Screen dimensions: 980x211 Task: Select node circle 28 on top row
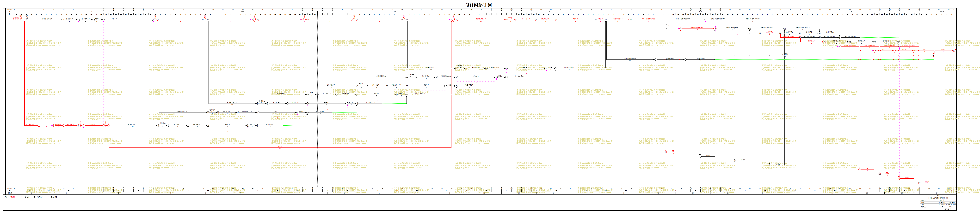coord(253,20)
